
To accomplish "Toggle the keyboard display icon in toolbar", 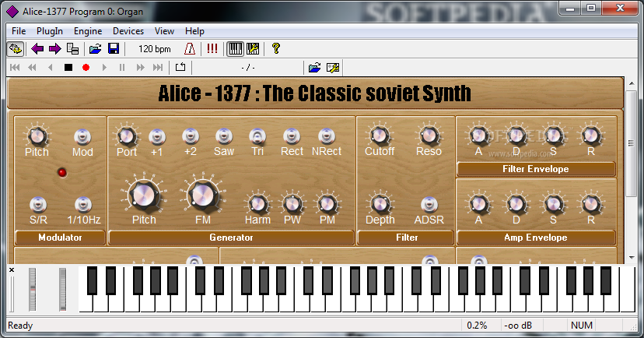I will [x=236, y=49].
